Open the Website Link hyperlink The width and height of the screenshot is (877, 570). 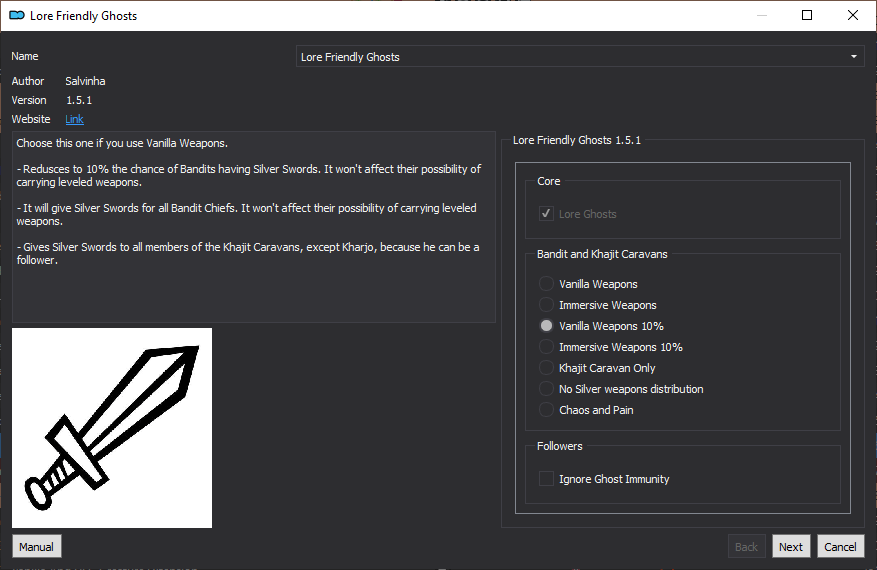(74, 119)
